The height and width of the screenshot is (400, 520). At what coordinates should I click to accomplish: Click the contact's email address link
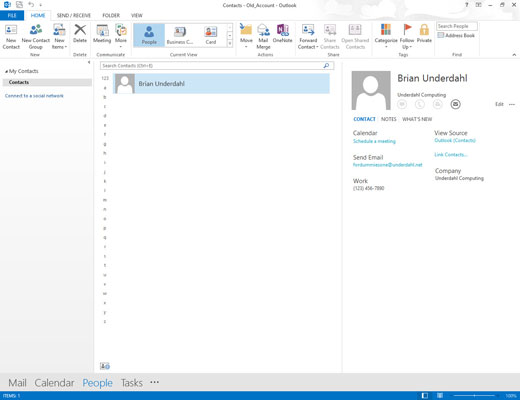pyautogui.click(x=388, y=165)
